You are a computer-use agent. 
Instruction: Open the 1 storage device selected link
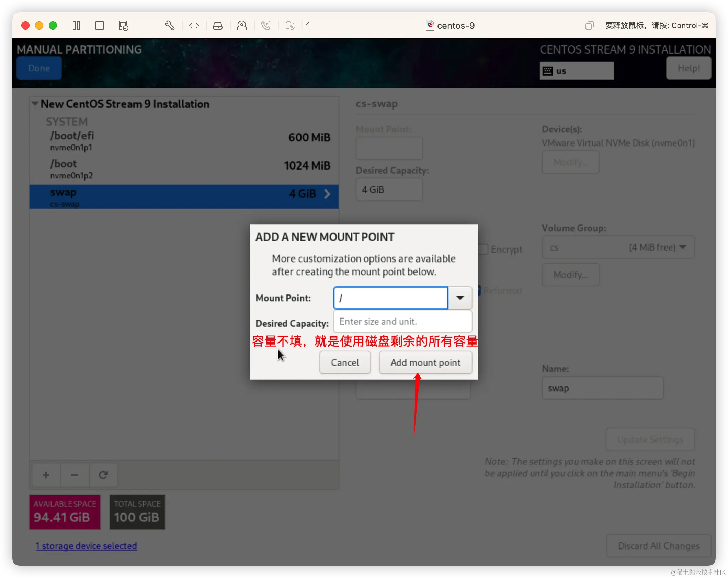86,546
